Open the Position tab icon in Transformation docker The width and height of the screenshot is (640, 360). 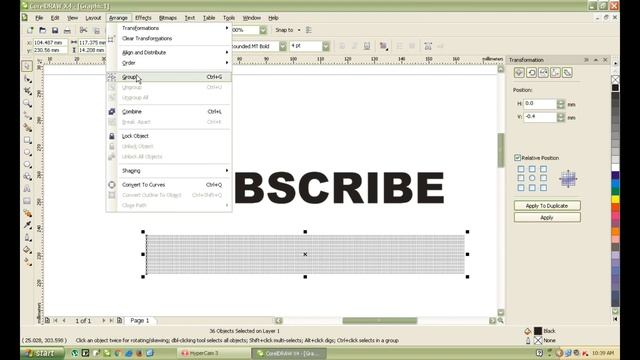tap(519, 73)
